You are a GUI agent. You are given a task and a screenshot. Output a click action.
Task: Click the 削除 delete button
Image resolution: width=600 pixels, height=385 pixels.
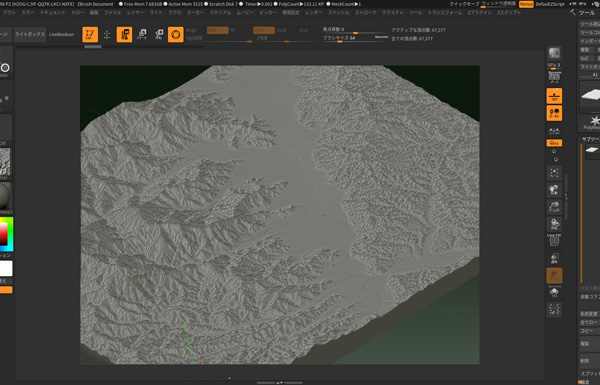point(589,361)
